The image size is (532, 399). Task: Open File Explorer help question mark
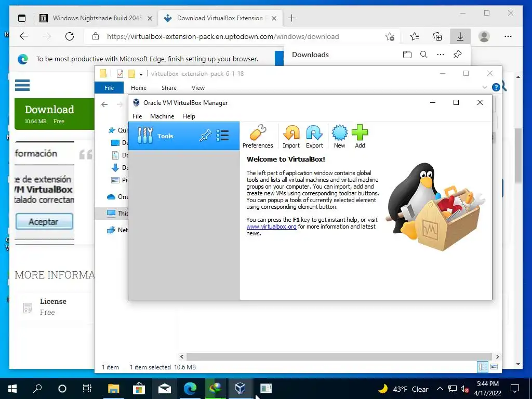[x=496, y=87]
